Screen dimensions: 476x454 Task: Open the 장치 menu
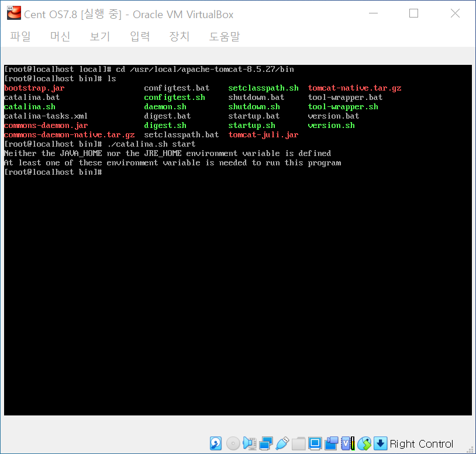pos(179,36)
